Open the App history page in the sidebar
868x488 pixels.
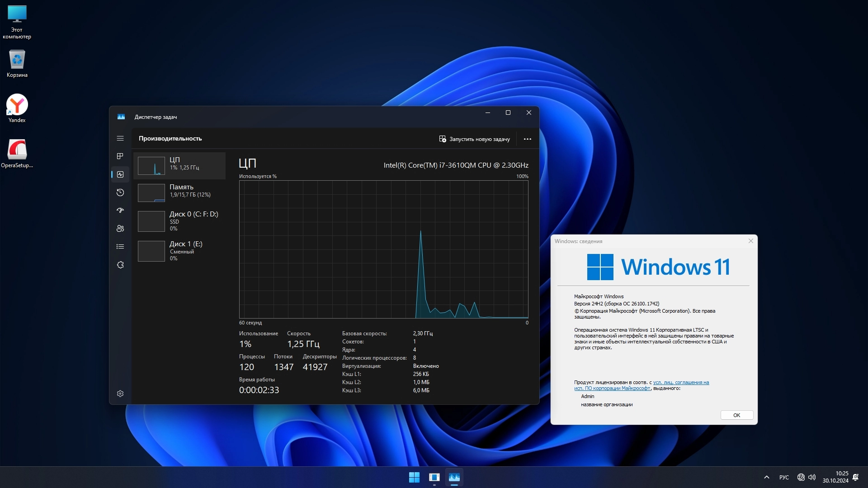pos(120,192)
